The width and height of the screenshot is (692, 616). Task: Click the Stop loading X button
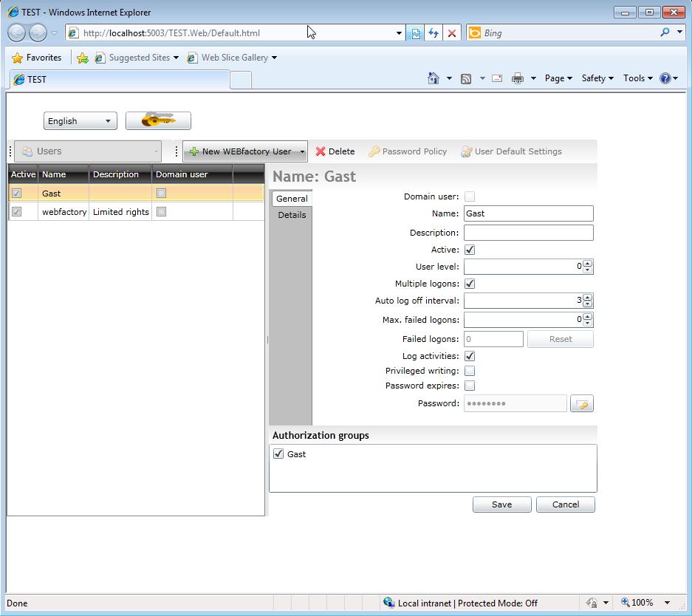pos(452,32)
